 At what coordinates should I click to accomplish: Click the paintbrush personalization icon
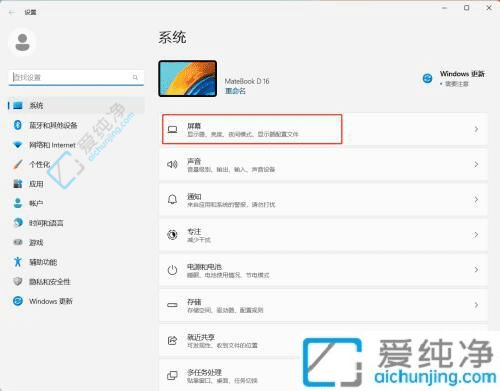18,164
